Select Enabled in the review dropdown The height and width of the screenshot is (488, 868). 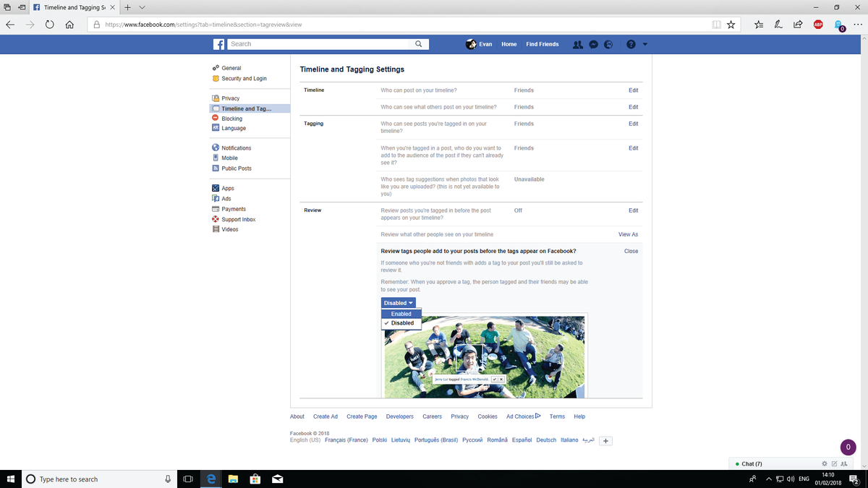pyautogui.click(x=401, y=314)
